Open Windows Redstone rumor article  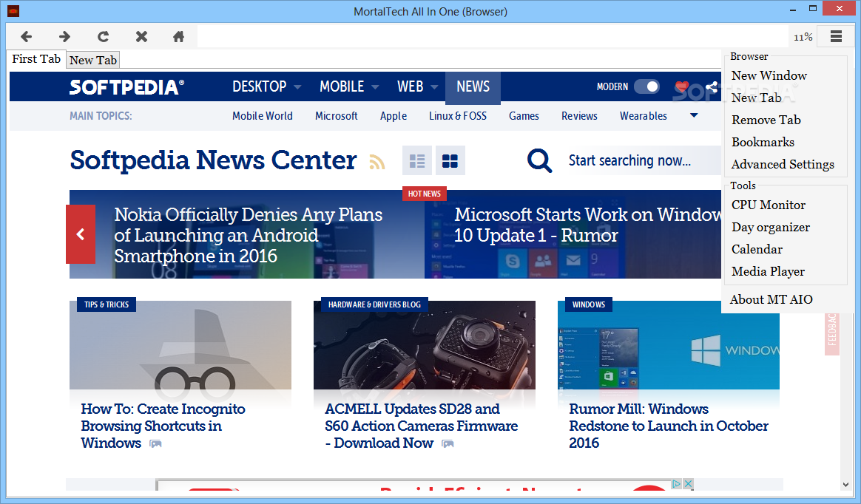click(x=668, y=426)
